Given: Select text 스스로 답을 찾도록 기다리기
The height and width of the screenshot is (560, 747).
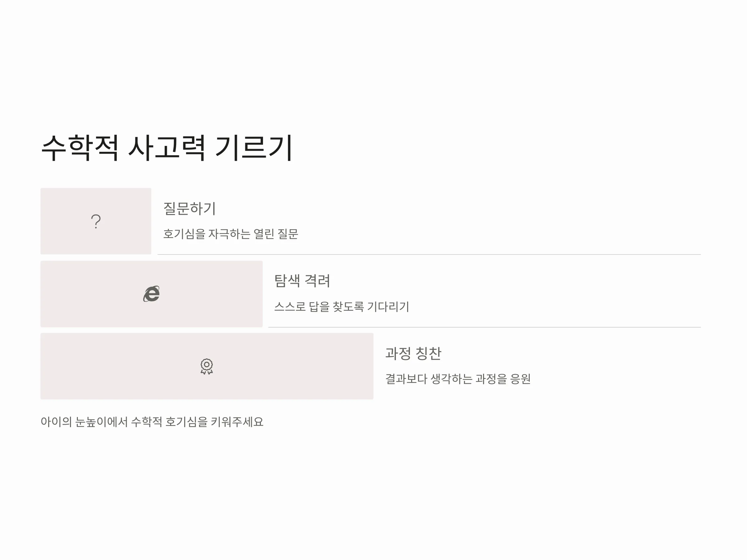Looking at the screenshot, I should [341, 306].
